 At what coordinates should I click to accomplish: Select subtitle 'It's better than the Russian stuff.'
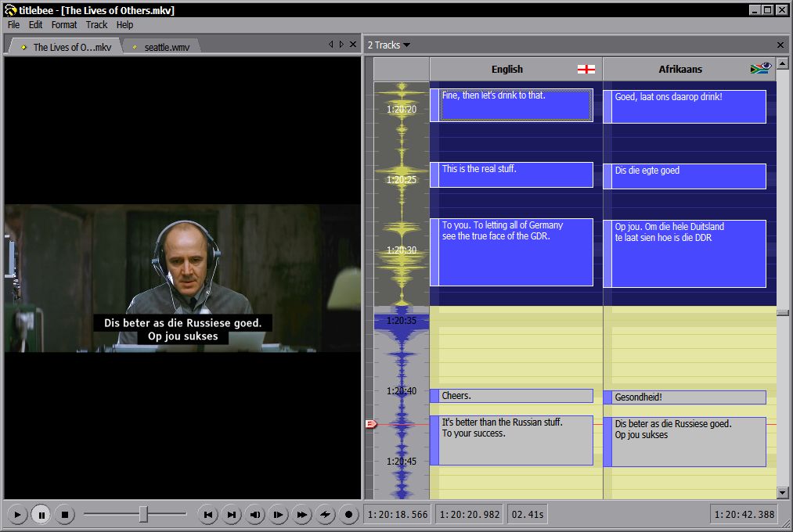pyautogui.click(x=511, y=440)
